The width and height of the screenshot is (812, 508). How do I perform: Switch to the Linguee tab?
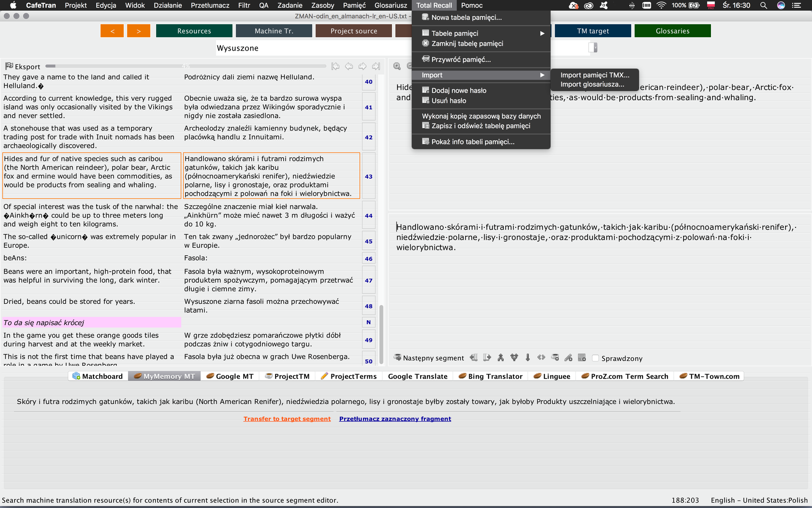(552, 376)
